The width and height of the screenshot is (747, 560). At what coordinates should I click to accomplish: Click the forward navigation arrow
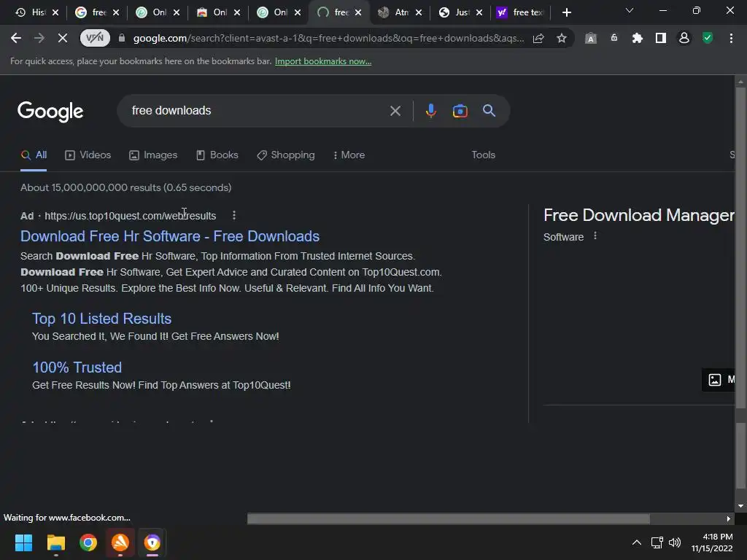click(39, 38)
